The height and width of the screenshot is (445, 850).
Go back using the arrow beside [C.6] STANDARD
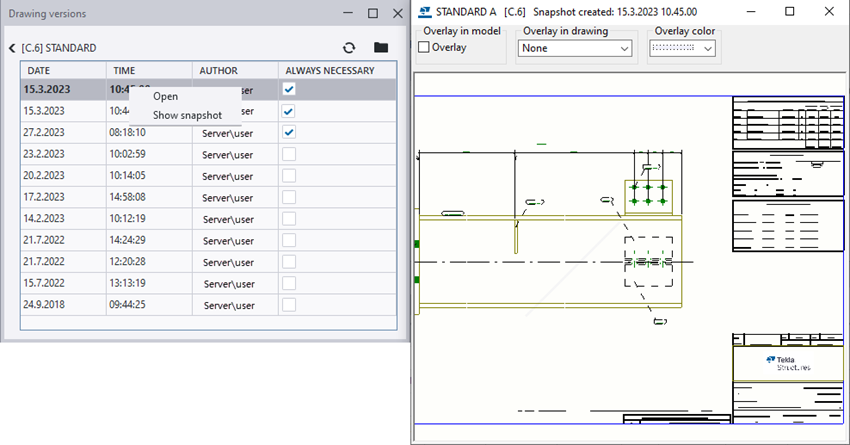click(12, 48)
